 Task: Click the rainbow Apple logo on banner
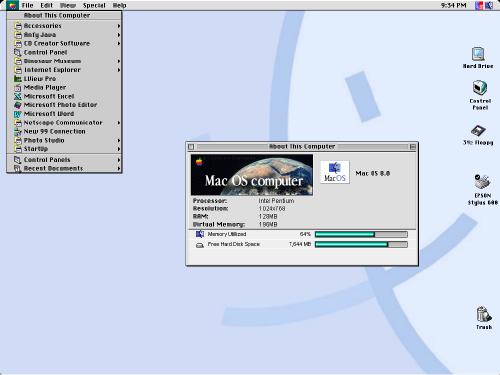(x=199, y=162)
